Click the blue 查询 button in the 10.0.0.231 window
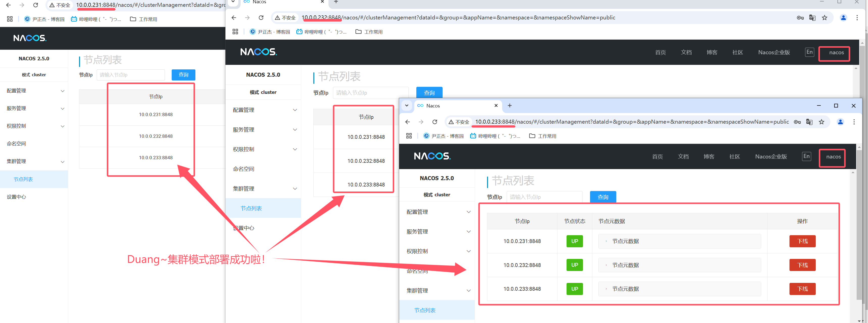This screenshot has height=323, width=868. [183, 75]
